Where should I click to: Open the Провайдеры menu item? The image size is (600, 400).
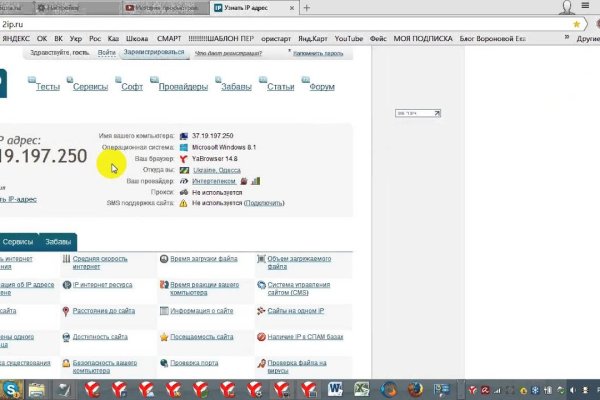[183, 87]
